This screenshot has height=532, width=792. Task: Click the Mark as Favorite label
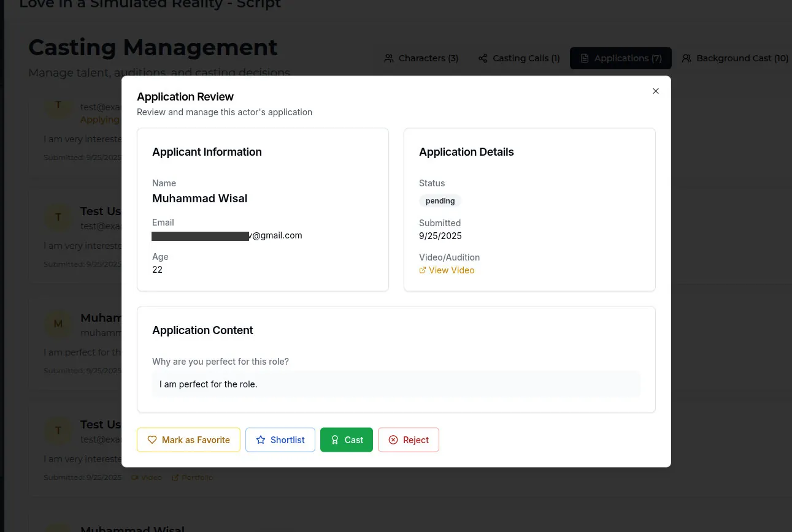pos(196,440)
